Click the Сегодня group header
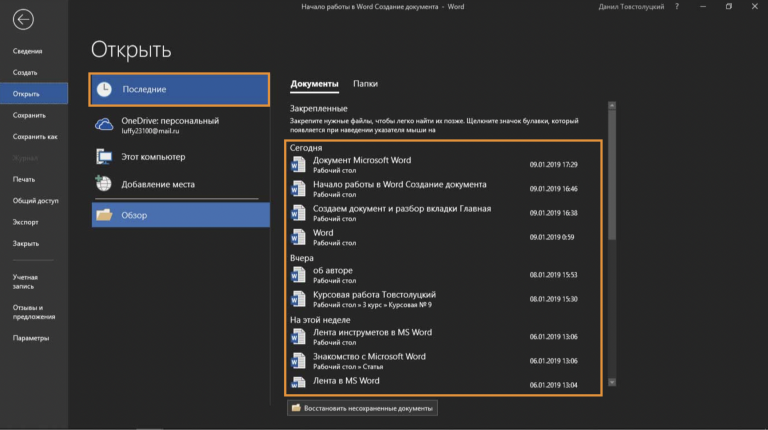 click(306, 147)
